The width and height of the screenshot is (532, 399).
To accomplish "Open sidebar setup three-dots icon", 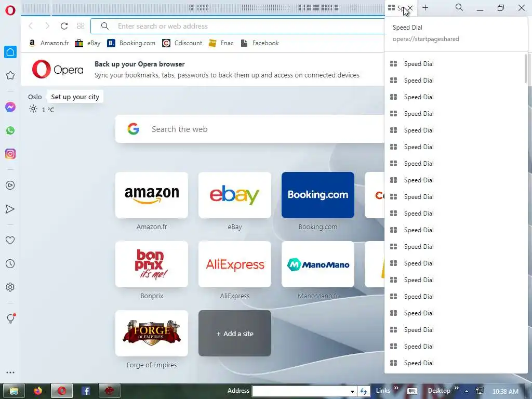I will click(10, 373).
